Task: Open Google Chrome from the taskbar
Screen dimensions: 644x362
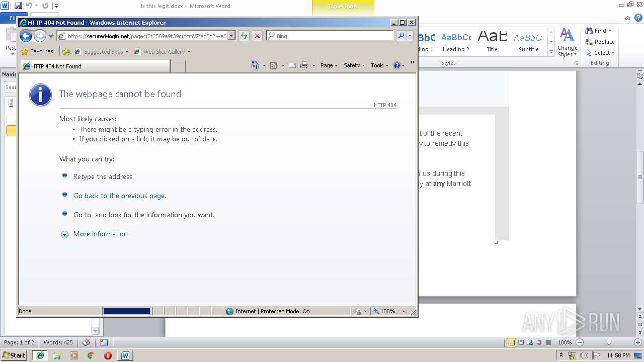Action: point(91,355)
